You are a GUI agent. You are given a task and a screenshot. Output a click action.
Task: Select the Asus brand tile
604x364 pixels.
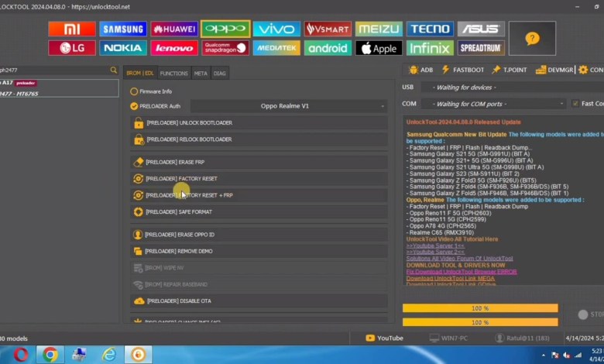click(481, 29)
